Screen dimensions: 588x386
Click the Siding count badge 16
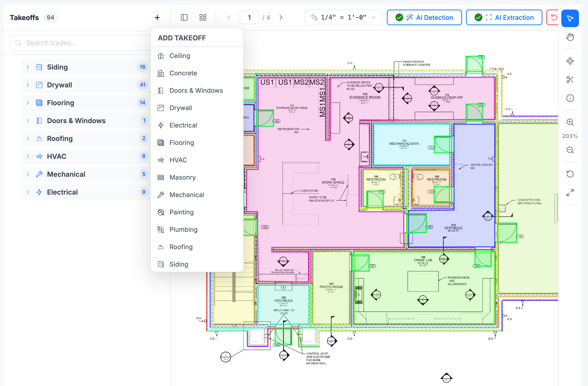click(143, 67)
